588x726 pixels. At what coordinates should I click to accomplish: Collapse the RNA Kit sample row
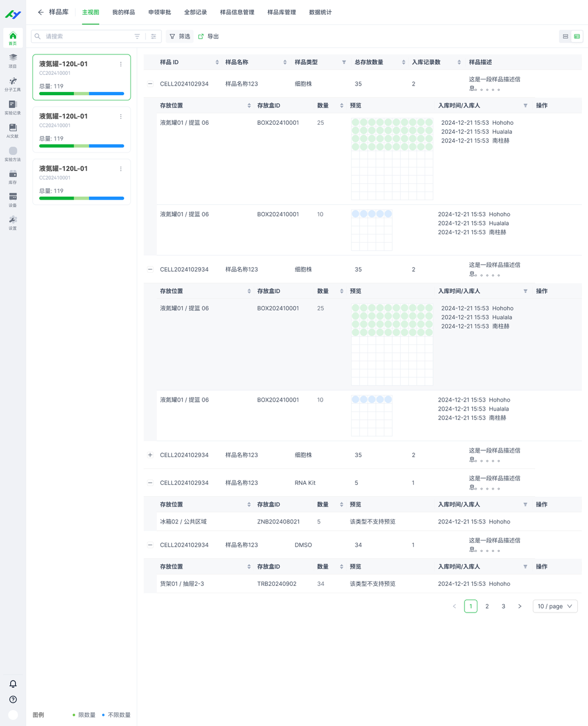tap(150, 483)
